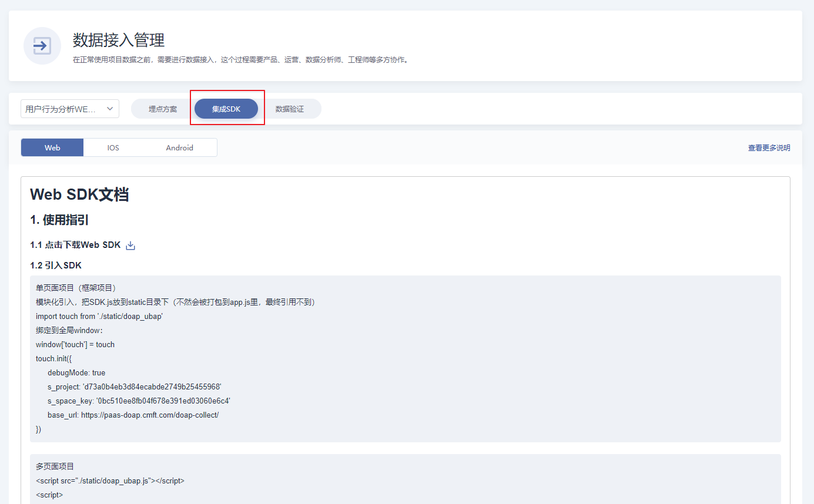Viewport: 814px width, 504px height.
Task: Click the 1.1 点击下载Web SDK heading text
Action: pos(75,245)
